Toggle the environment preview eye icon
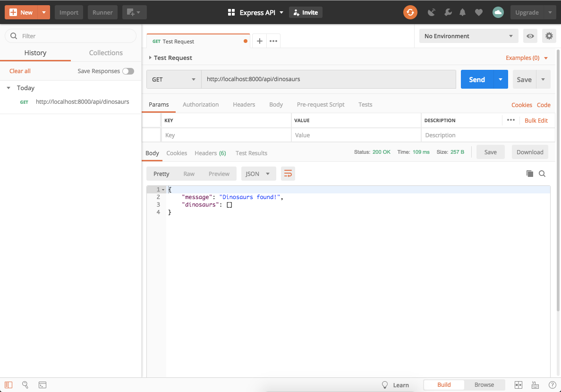Viewport: 561px width, 392px height. 530,35
